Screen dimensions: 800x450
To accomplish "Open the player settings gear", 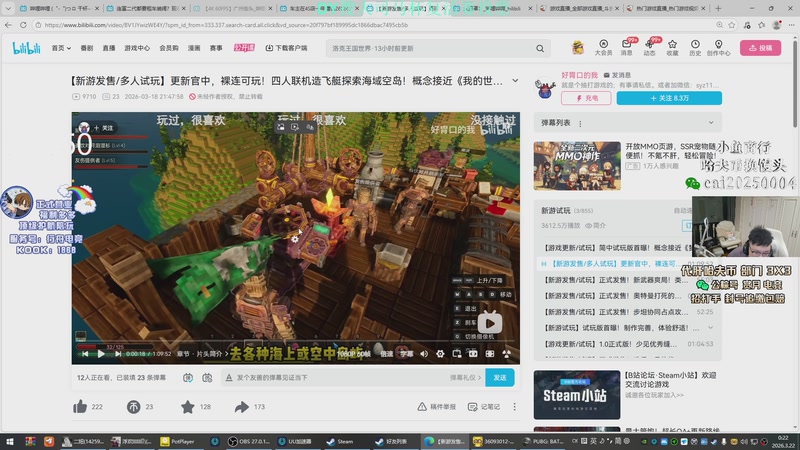I will point(440,354).
